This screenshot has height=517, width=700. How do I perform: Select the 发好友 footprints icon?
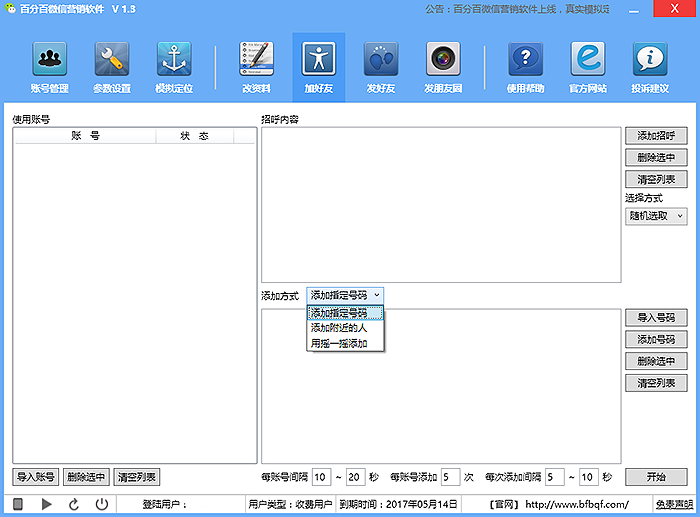click(x=380, y=62)
